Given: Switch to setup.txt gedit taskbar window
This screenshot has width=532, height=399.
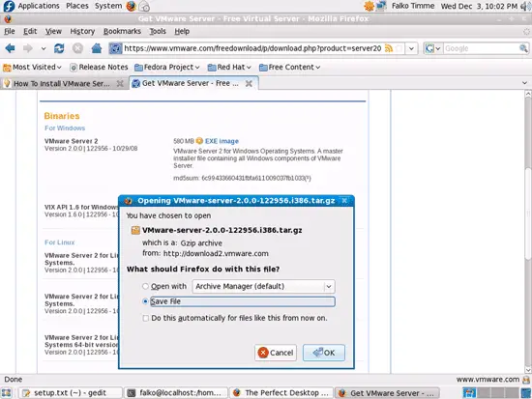Looking at the screenshot, I should coord(70,393).
